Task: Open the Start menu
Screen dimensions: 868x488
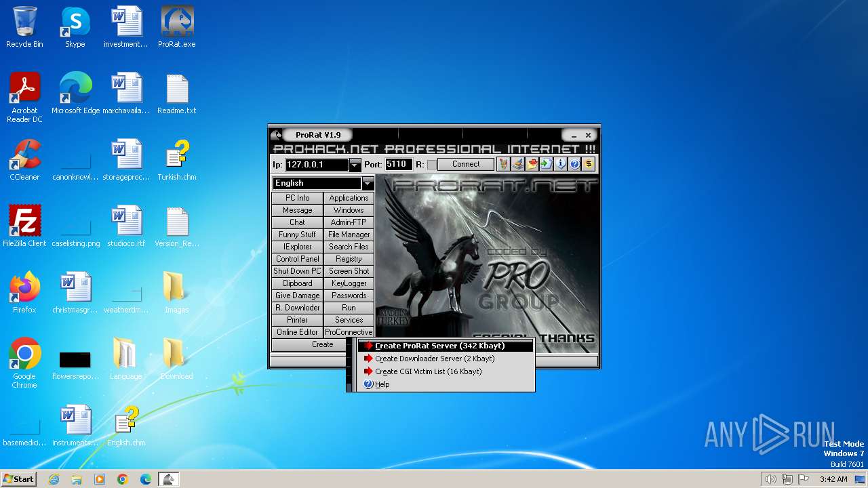Action: pos(18,479)
